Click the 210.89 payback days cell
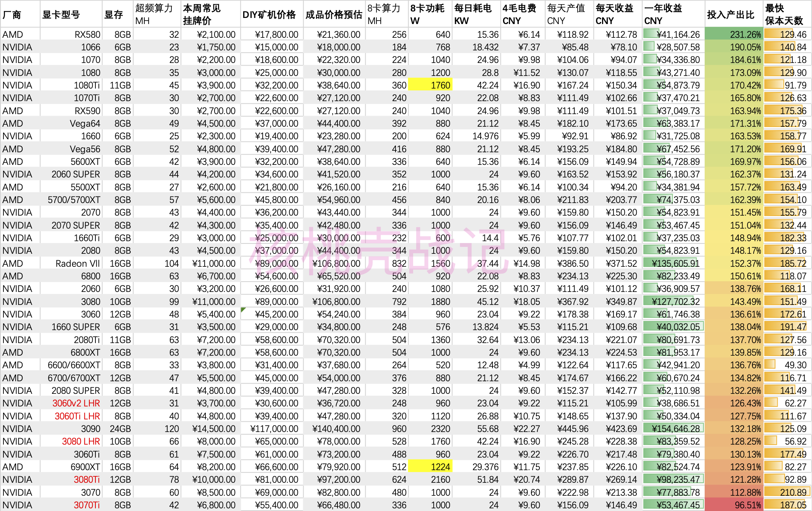Image resolution: width=812 pixels, height=511 pixels. [787, 492]
